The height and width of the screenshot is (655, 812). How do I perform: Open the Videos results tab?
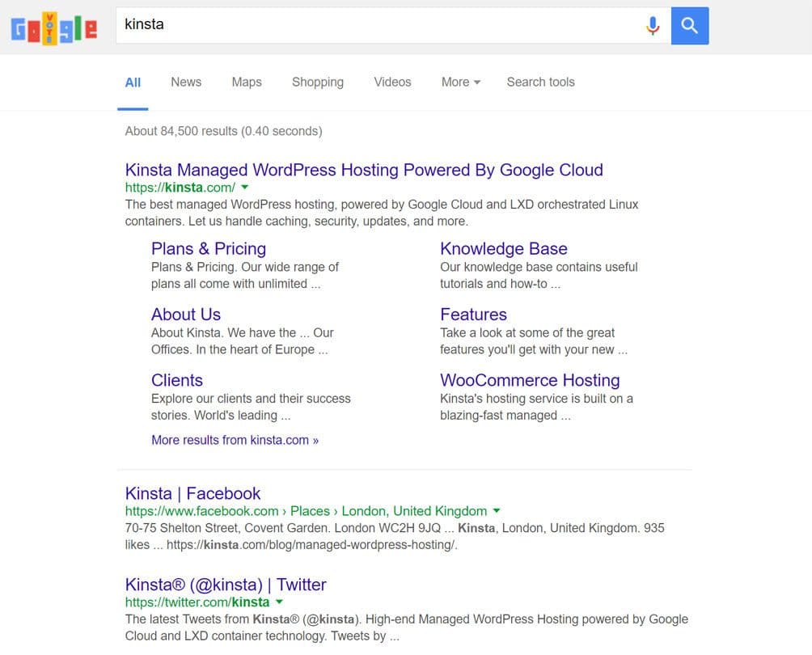coord(392,82)
